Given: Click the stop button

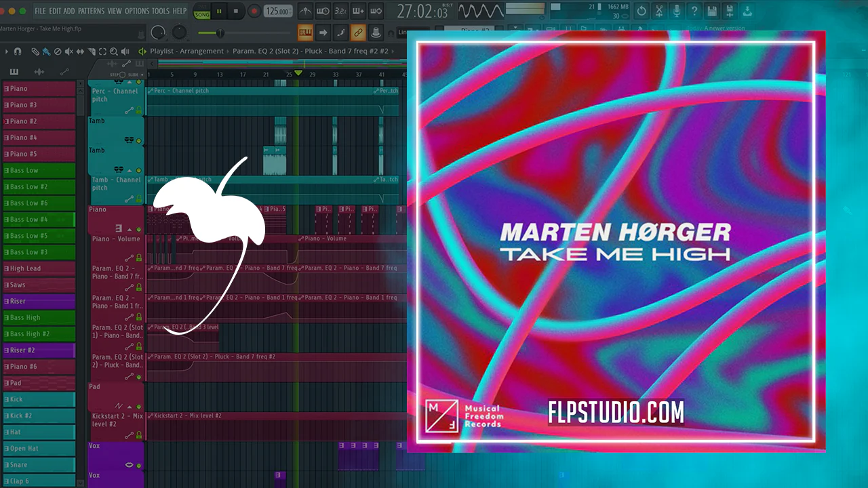Looking at the screenshot, I should click(237, 11).
